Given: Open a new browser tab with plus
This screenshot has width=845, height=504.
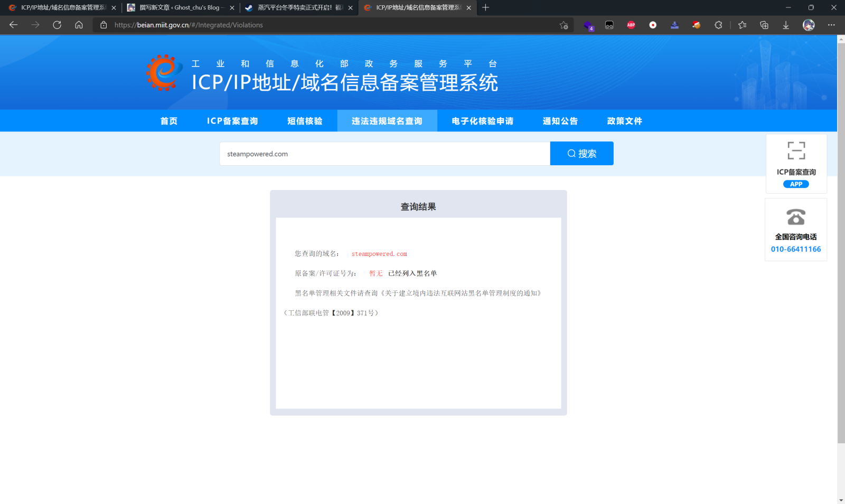Looking at the screenshot, I should 486,7.
